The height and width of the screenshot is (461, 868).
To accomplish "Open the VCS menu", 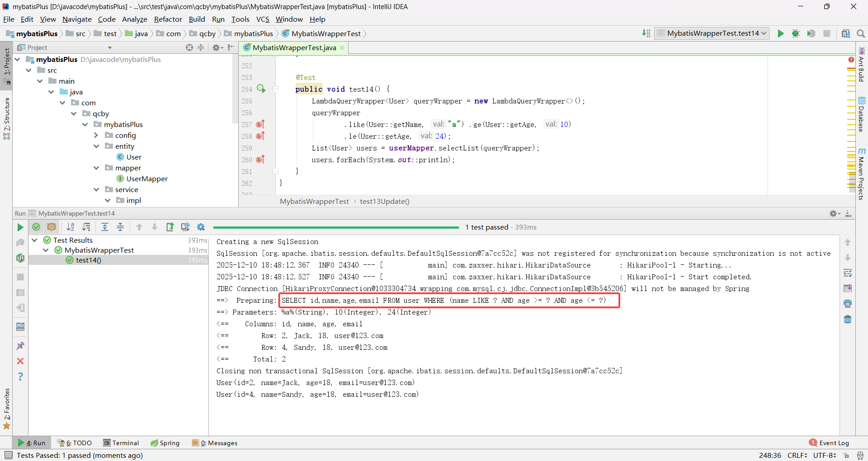I will pyautogui.click(x=263, y=19).
